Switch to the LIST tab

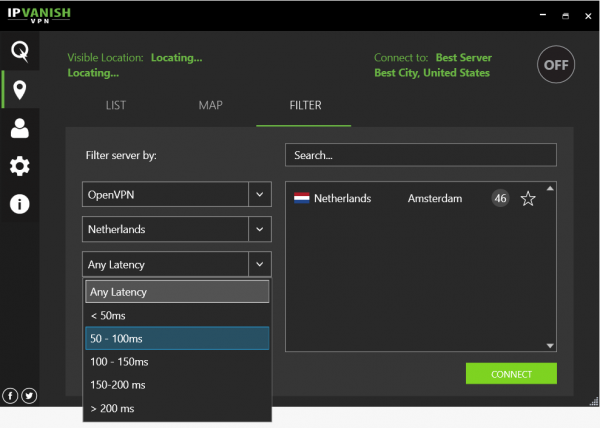116,105
